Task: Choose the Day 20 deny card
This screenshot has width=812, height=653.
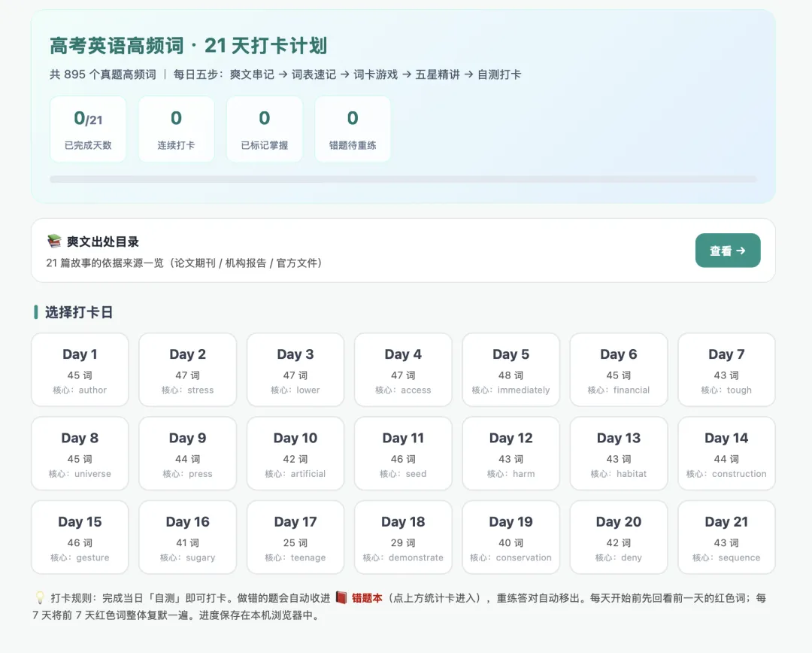Action: 618,537
